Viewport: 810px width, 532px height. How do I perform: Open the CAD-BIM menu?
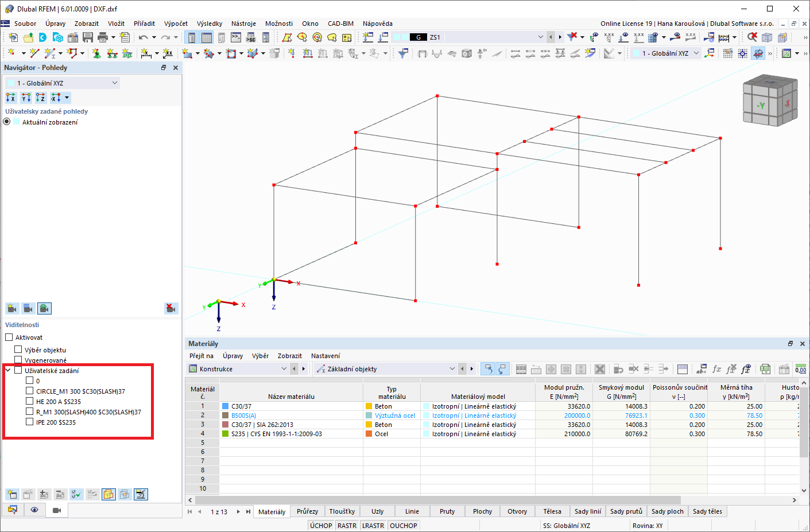(x=340, y=24)
